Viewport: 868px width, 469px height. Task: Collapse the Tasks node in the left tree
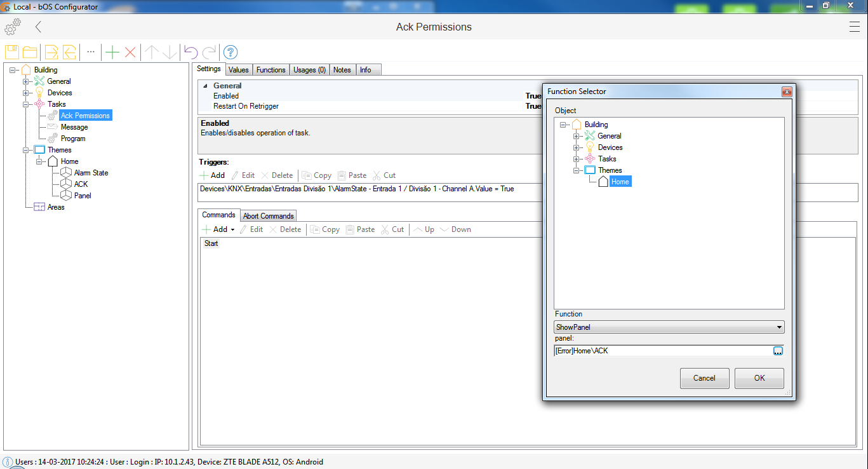pos(26,104)
